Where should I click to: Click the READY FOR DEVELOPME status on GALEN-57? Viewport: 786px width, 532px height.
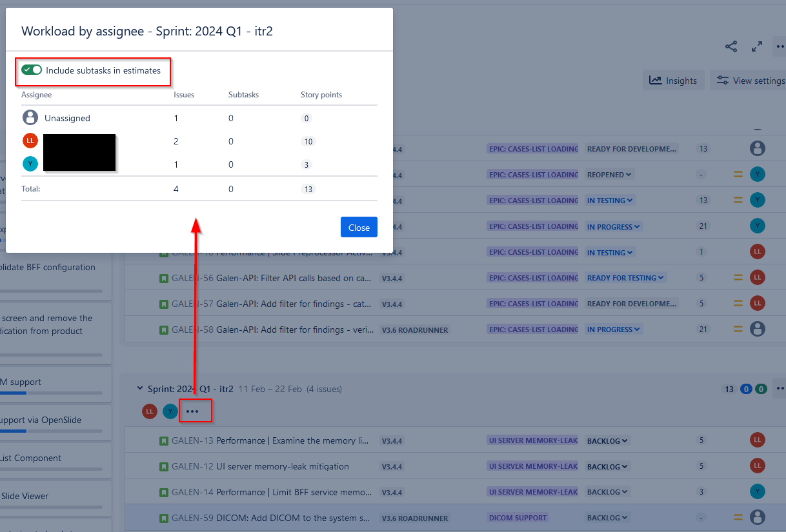coord(632,304)
